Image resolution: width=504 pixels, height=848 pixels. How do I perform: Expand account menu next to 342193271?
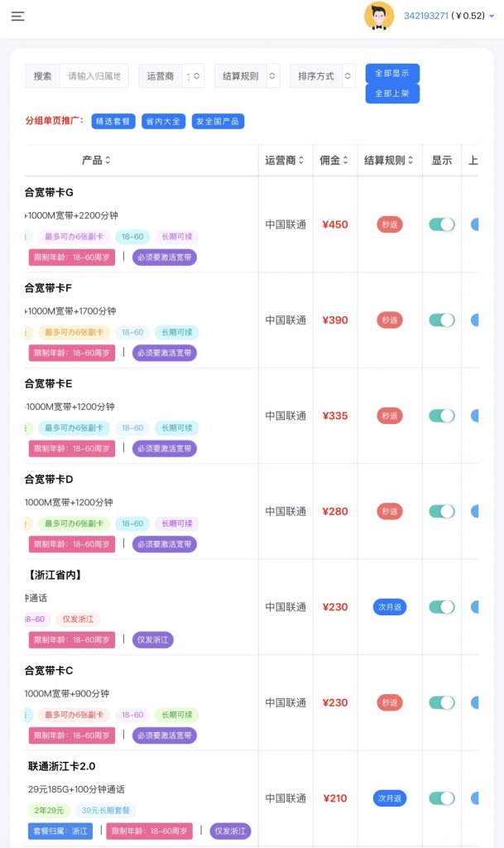point(492,16)
